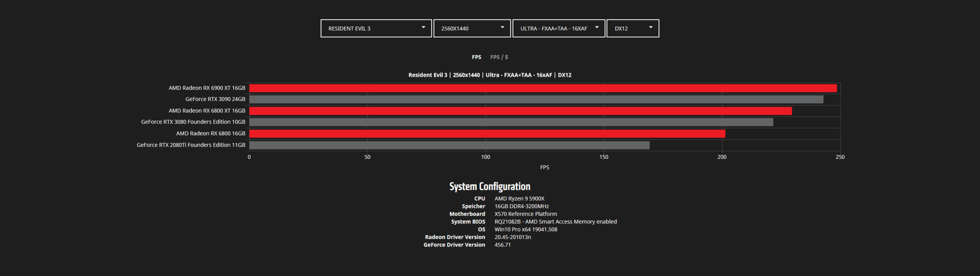Click the 'GeForce Driver Version' label

click(x=454, y=245)
